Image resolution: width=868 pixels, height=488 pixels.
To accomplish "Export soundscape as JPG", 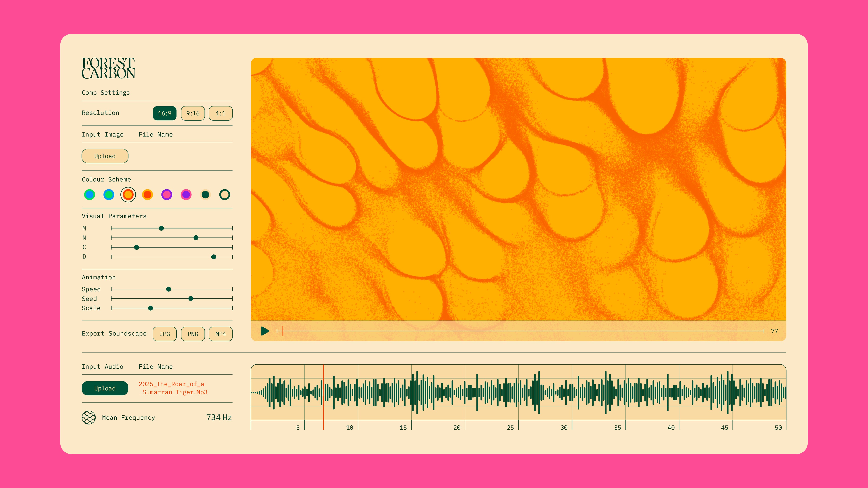I will (x=164, y=334).
